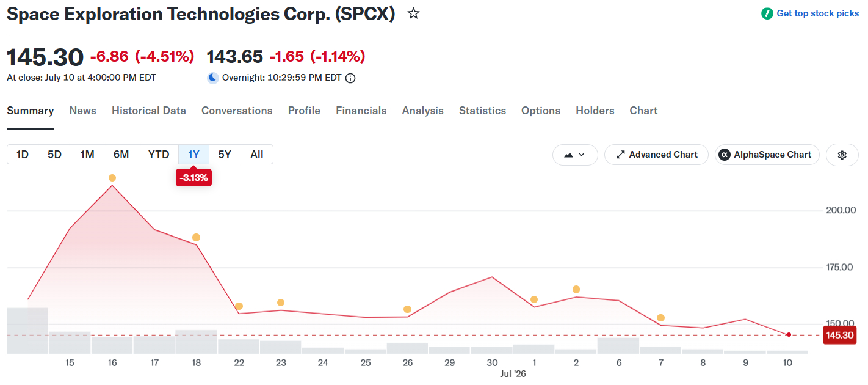Open chart settings gear icon
868x385 pixels.
(842, 155)
